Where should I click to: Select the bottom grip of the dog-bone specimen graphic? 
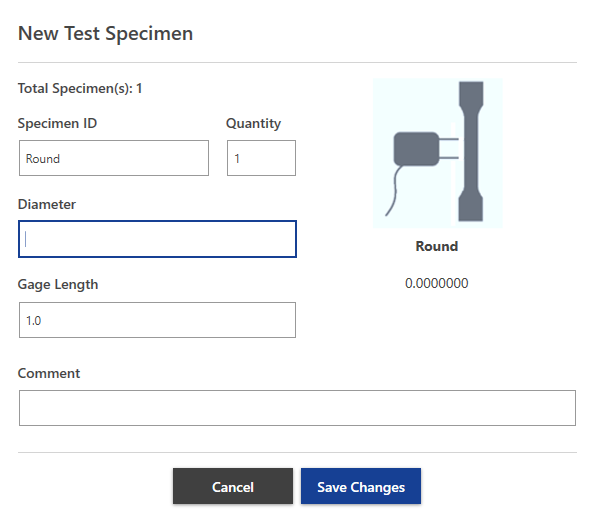pos(471,209)
